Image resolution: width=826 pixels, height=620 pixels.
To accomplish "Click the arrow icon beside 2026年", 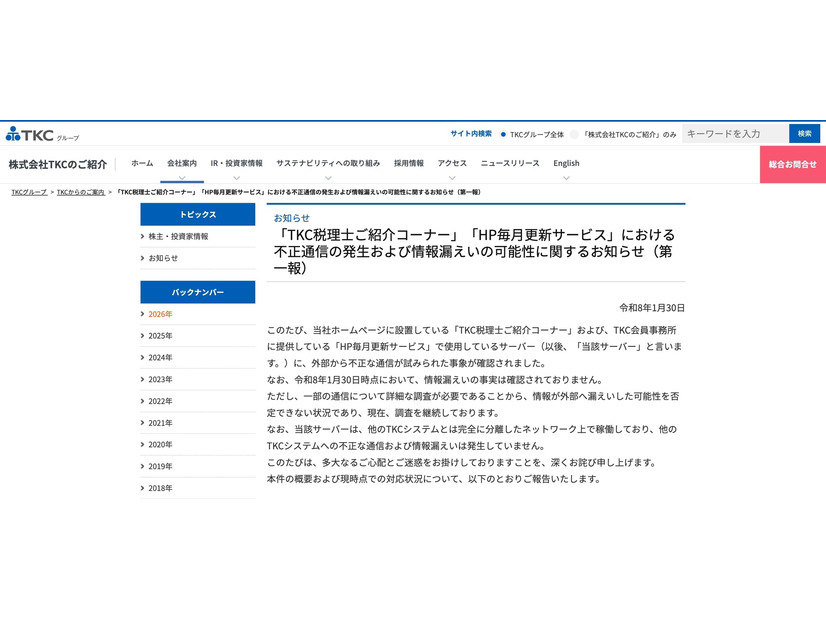I will pos(141,314).
